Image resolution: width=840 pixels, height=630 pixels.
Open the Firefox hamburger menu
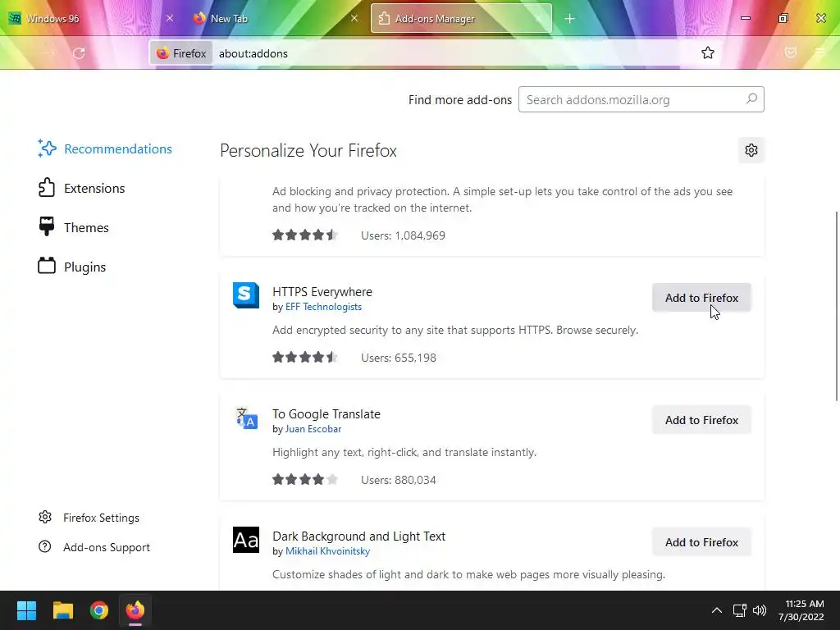click(x=819, y=52)
